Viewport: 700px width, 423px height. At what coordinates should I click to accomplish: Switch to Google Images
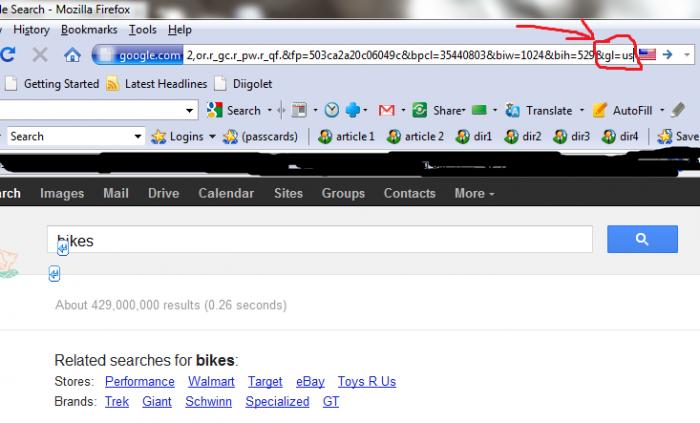(62, 193)
